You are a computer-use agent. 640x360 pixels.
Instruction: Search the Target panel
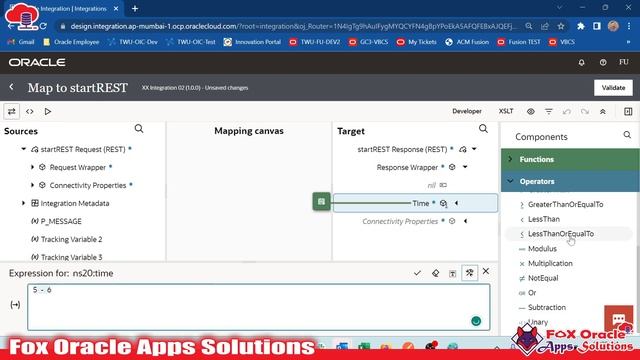point(483,129)
